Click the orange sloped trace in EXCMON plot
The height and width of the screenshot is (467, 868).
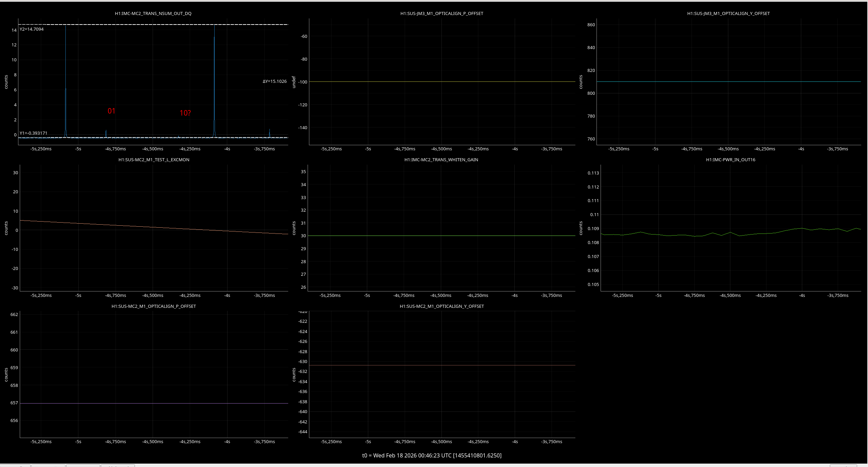point(153,227)
